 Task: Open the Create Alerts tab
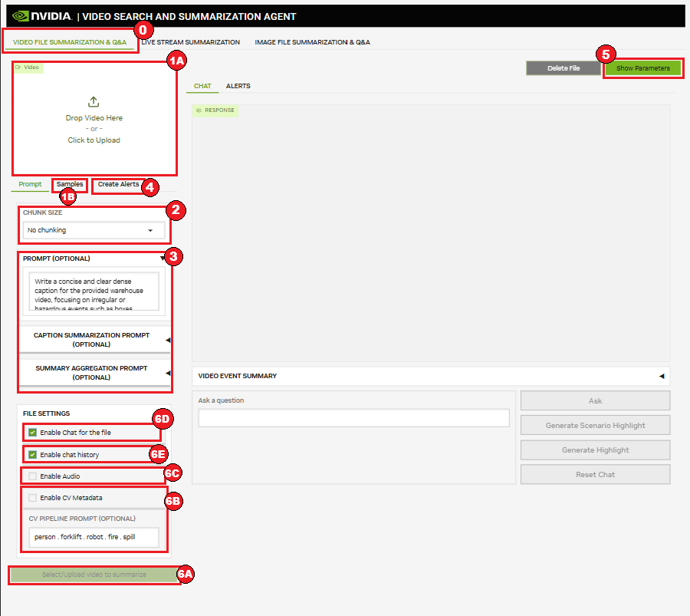[117, 185]
